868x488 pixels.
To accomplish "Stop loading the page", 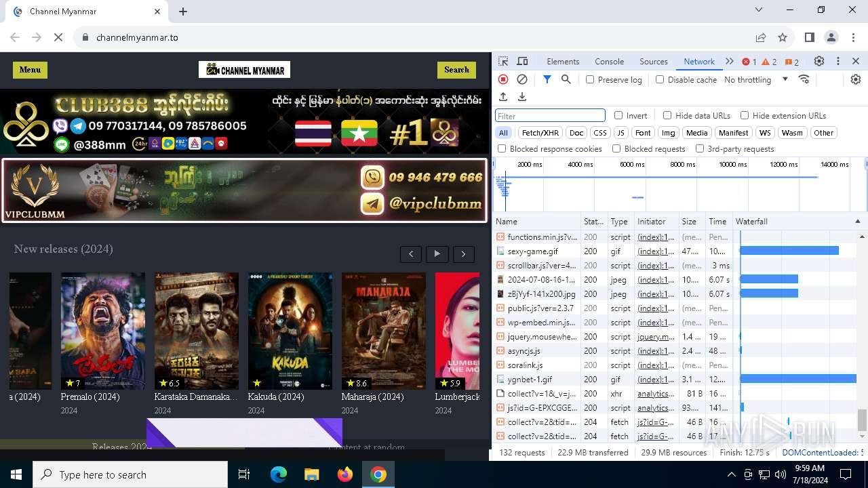I will pos(58,37).
